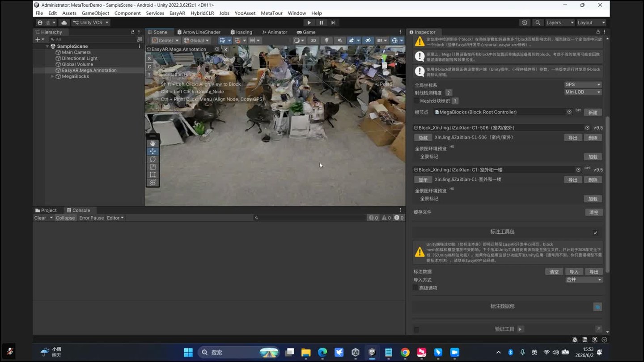Open the Layers dropdown
This screenshot has height=362, width=644.
[559, 22]
